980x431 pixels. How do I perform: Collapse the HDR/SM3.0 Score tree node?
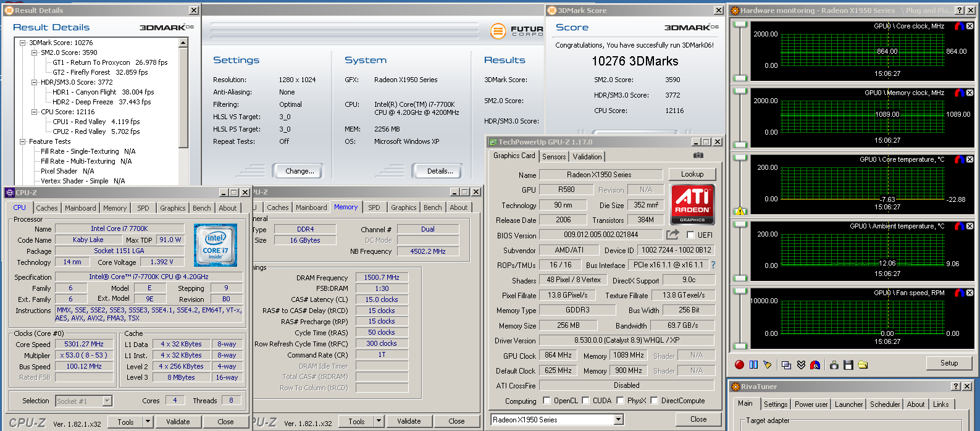tap(34, 82)
